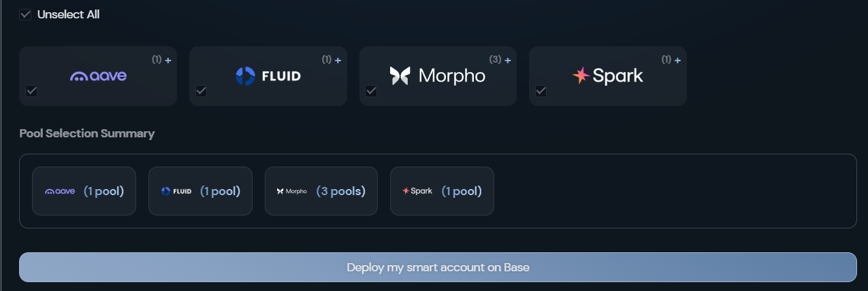
Task: Click the Aave logo in protocol card
Action: [98, 76]
